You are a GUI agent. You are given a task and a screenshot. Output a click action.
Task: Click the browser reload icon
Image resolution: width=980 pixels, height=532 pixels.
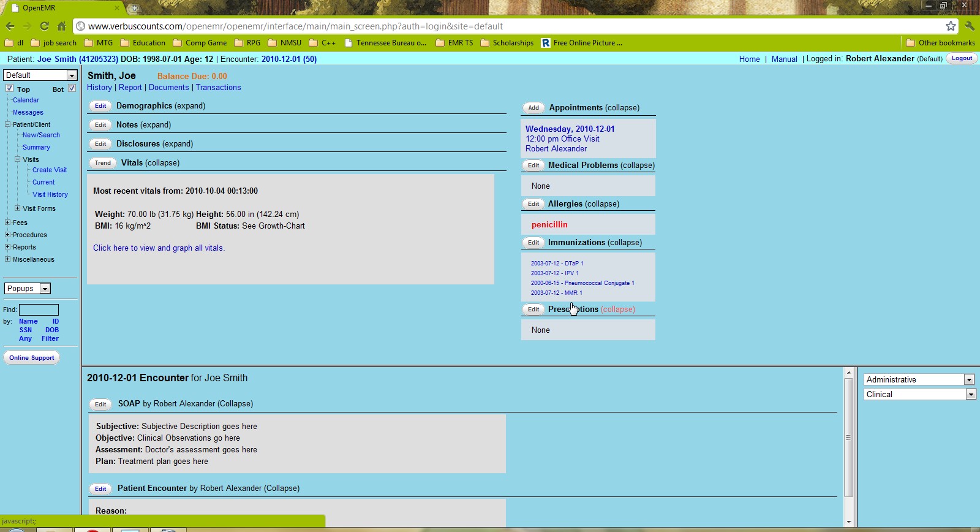tap(44, 26)
